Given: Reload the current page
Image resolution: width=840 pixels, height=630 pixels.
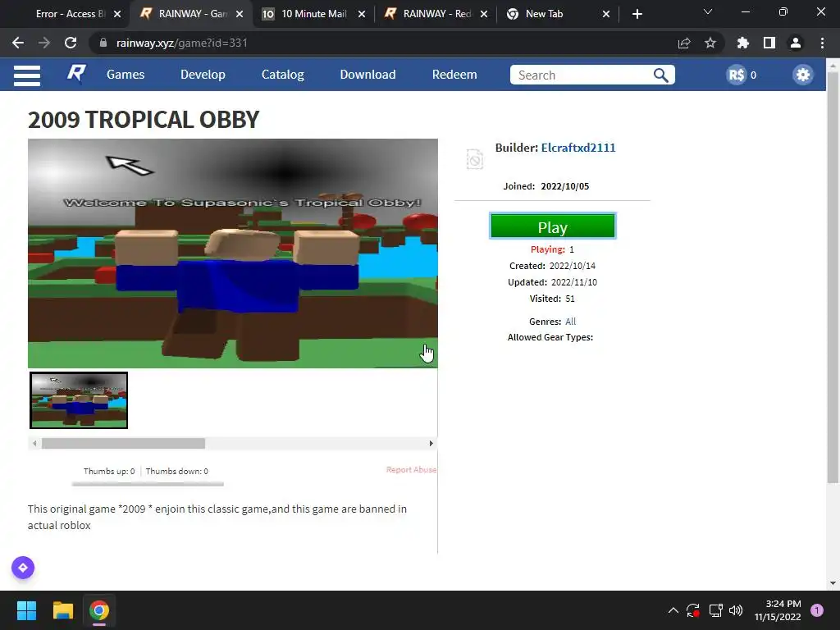Looking at the screenshot, I should click(71, 43).
